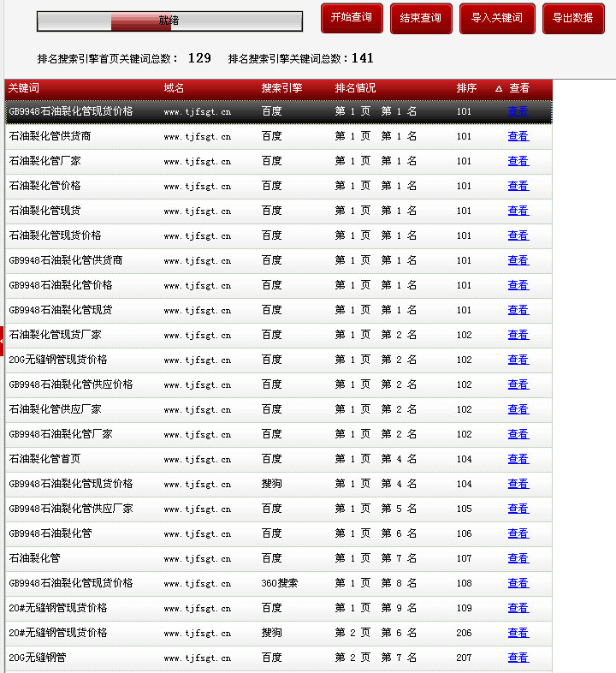Expand the red side panel handle on left edge

tap(2, 340)
